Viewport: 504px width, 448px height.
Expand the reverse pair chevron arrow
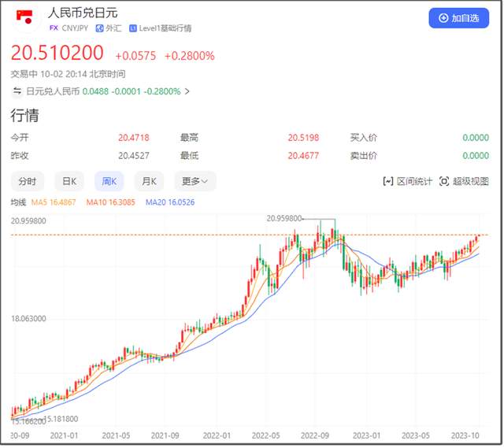pyautogui.click(x=187, y=91)
